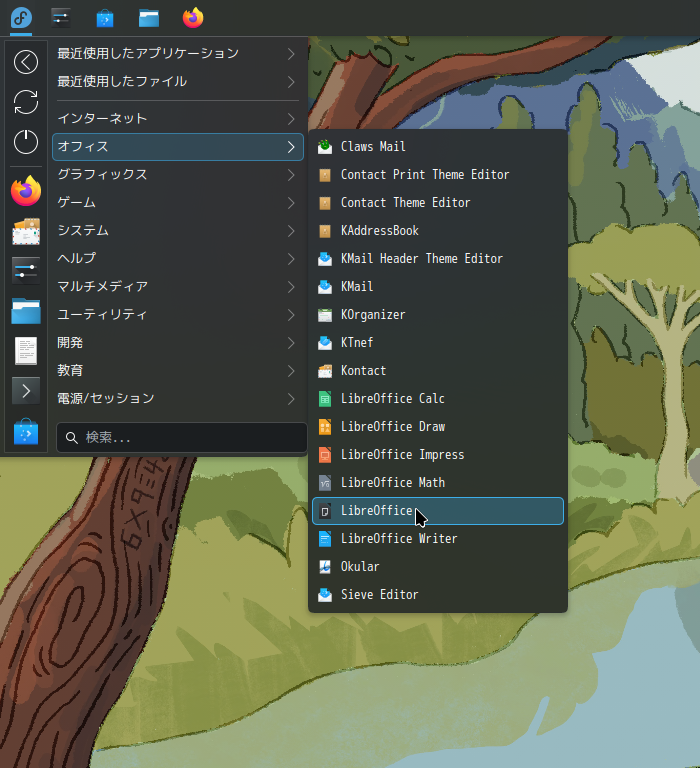Click the LibreOffice Calc spreadsheet icon
Image resolution: width=700 pixels, height=768 pixels.
tap(325, 399)
